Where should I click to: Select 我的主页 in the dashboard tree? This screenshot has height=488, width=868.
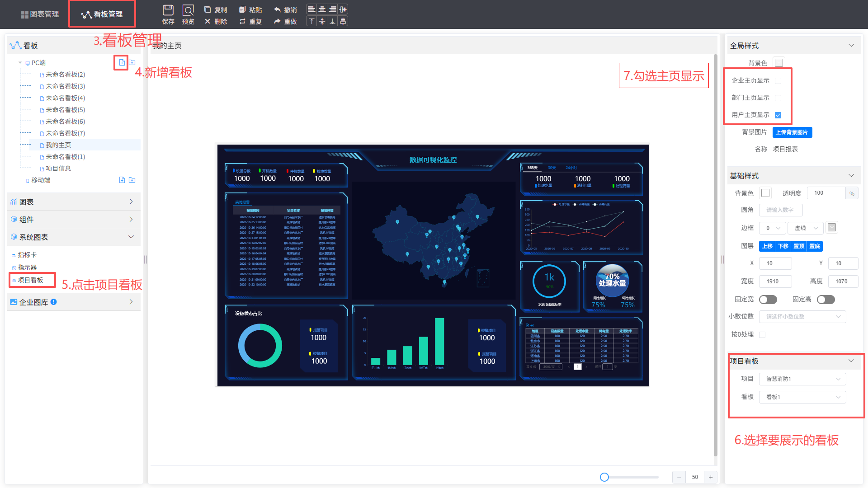click(x=58, y=145)
